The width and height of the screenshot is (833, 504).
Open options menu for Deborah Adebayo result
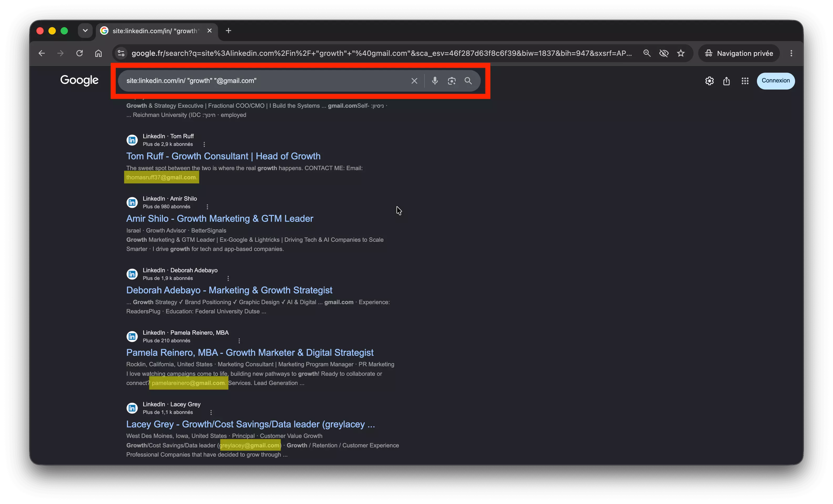coord(228,278)
